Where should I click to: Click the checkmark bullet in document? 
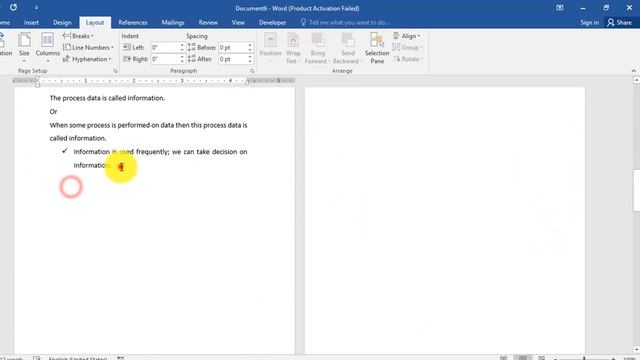coord(64,151)
